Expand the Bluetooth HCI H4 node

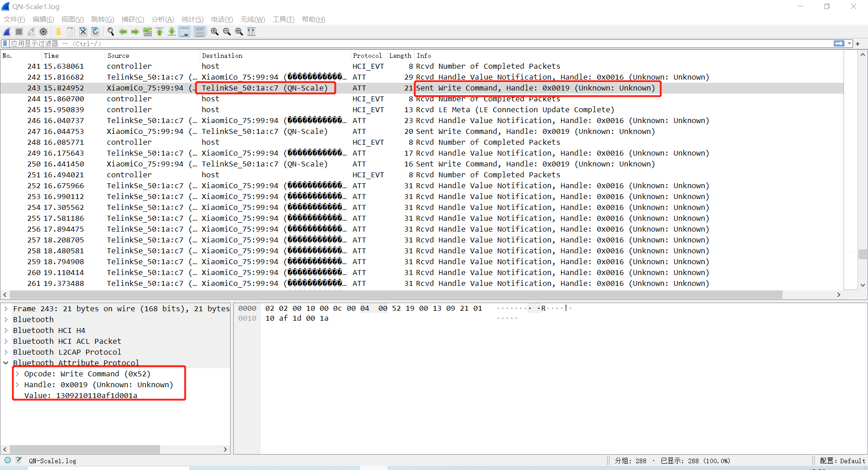6,330
